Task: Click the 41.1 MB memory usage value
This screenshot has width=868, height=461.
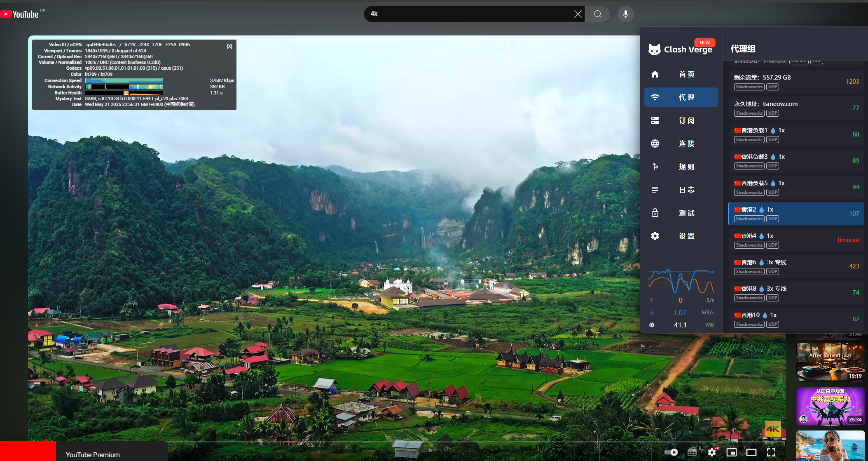Action: 680,325
